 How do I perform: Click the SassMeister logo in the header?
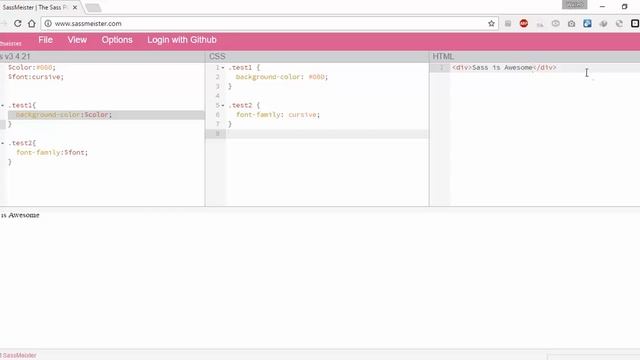pos(11,43)
